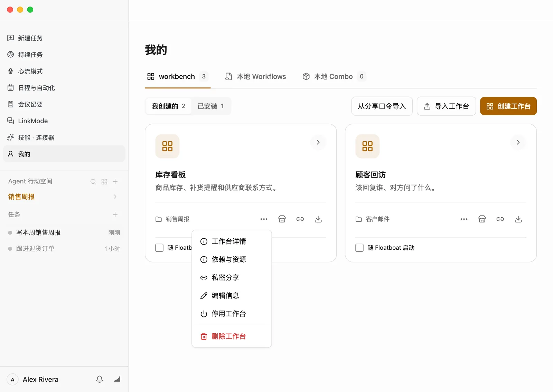Choose 删除工作台 from the menu
The height and width of the screenshot is (392, 553).
(x=232, y=336)
